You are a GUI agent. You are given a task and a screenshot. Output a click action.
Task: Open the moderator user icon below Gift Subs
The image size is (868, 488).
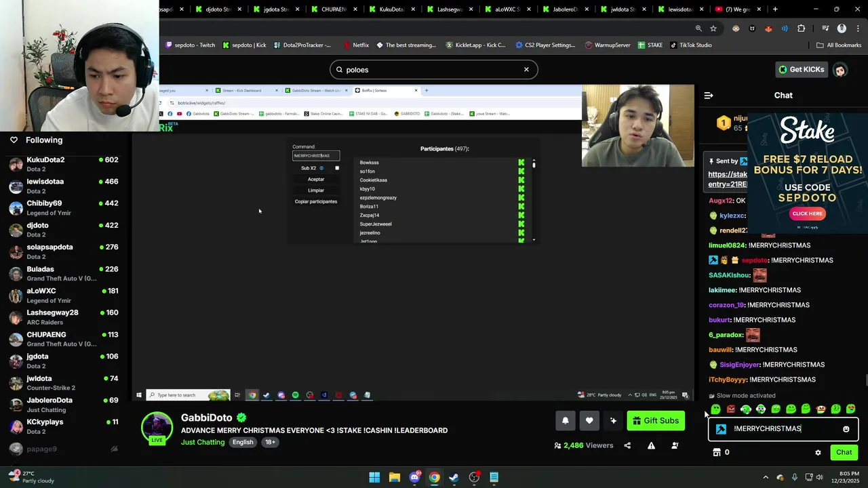tap(675, 445)
